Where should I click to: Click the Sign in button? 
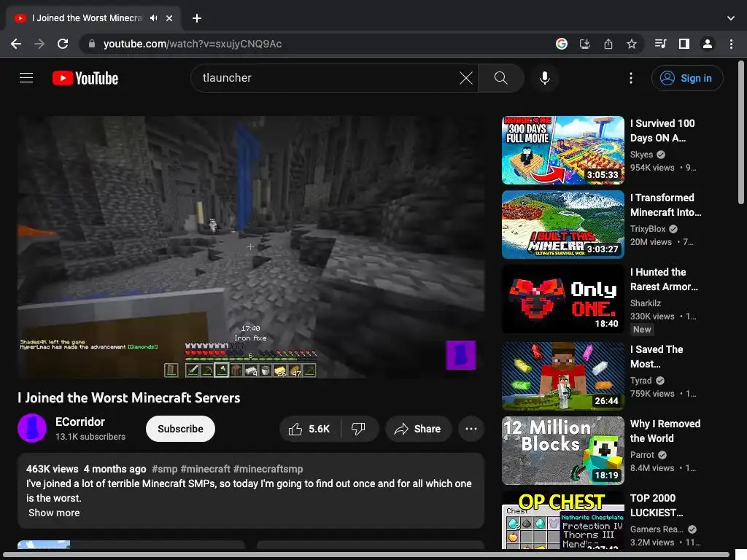pos(687,78)
